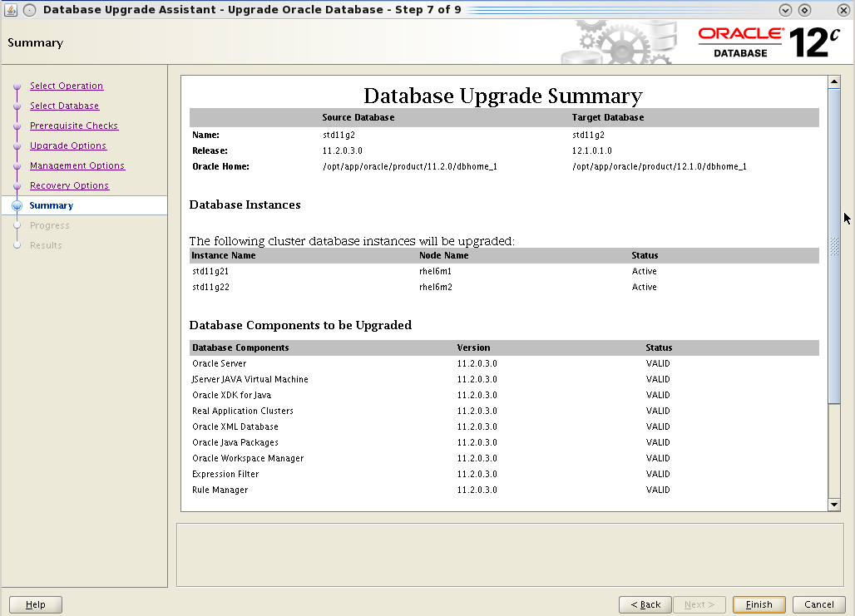Select target release 12.1.0.1.0
This screenshot has width=855, height=616.
pyautogui.click(x=592, y=150)
